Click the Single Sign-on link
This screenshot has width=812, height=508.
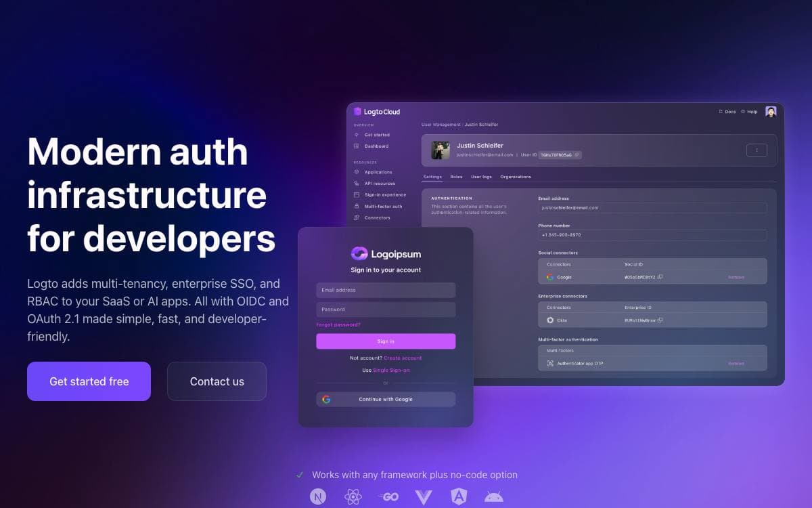[x=391, y=371]
